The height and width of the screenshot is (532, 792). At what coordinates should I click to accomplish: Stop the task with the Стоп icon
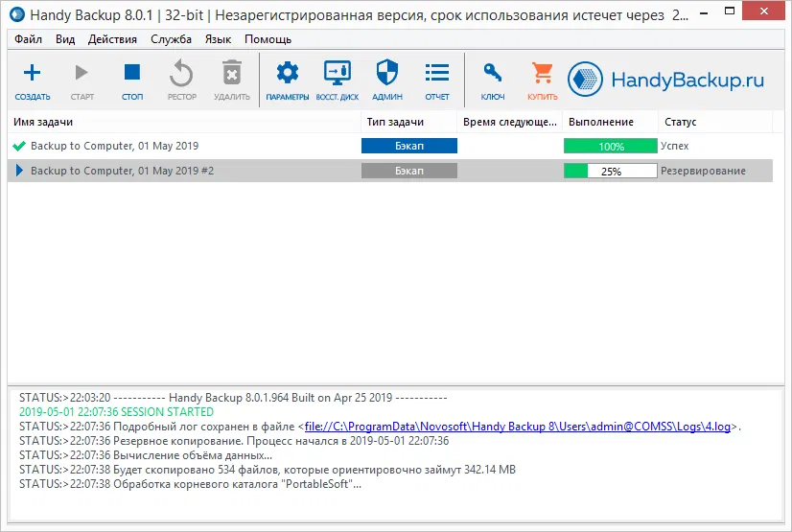coord(131,72)
